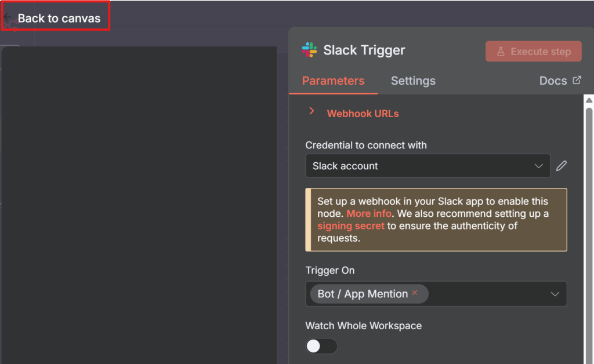Click the vertical scrollbar thumb
594x364 pixels.
[589, 232]
